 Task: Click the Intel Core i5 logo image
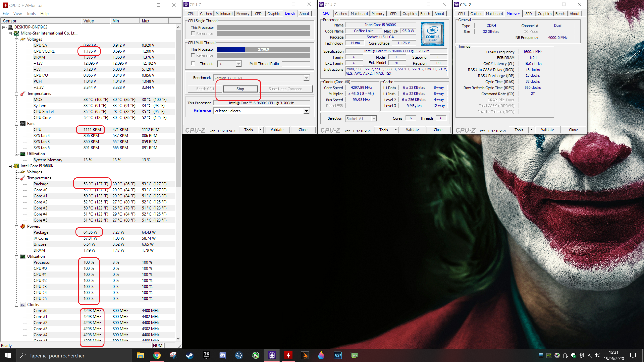click(x=433, y=34)
